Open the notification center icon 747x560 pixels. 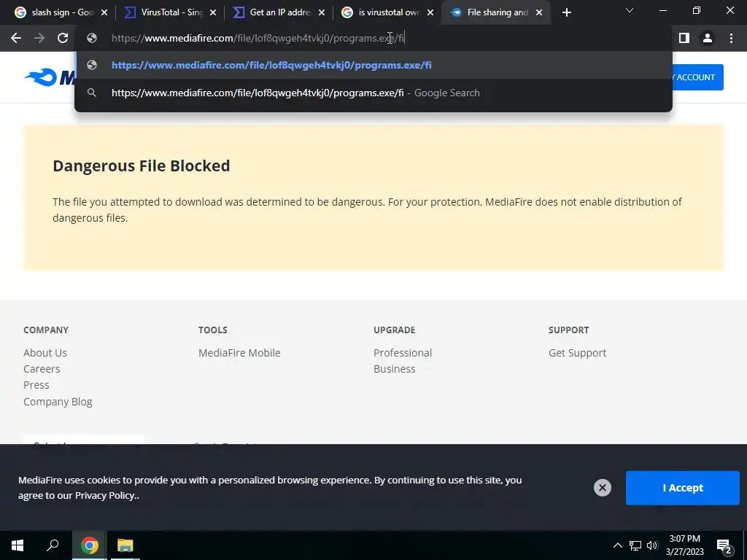click(724, 547)
